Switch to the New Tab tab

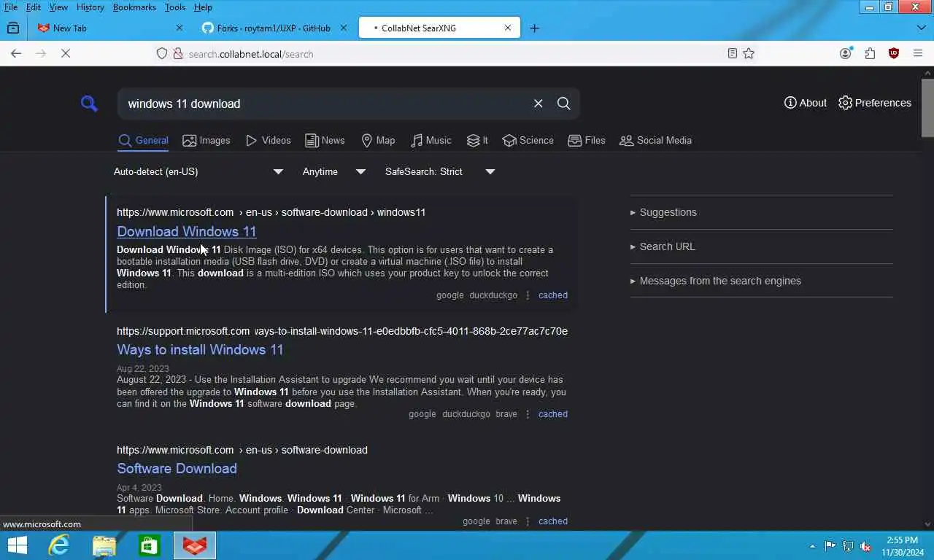coord(108,28)
